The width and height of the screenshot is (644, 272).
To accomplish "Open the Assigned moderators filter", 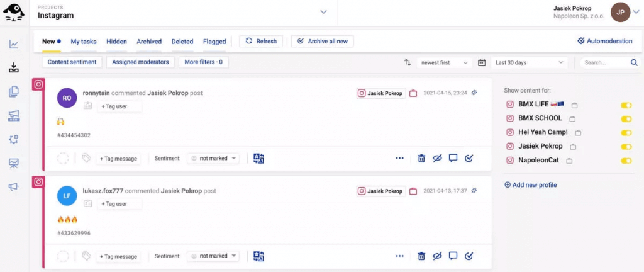I will coord(140,62).
